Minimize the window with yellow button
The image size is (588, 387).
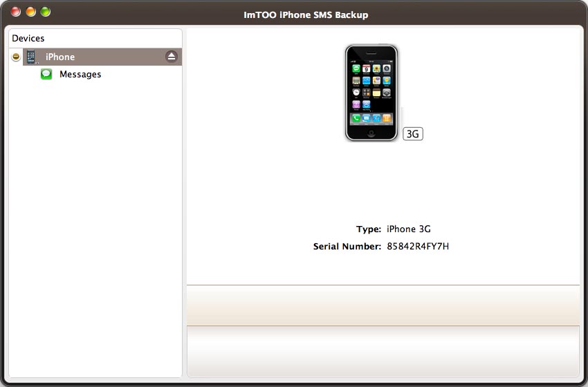click(x=30, y=12)
